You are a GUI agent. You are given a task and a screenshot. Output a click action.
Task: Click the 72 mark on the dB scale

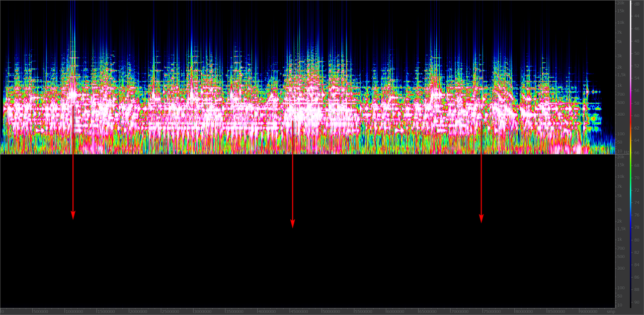click(x=637, y=190)
